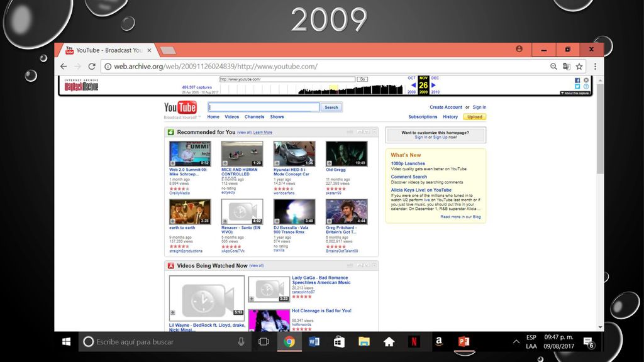Open the MICE AND HUMAN CONTROLLED video thumbnail
This screenshot has width=644, height=362.
(242, 153)
